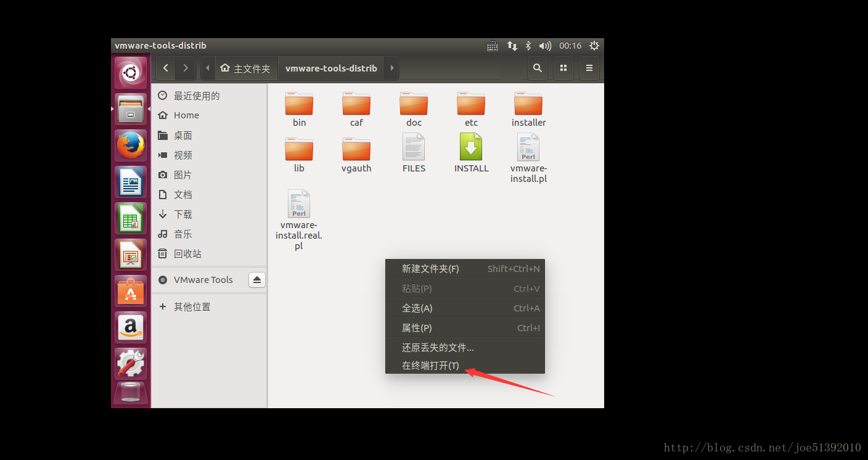The height and width of the screenshot is (460, 868).
Task: Open the keyboard input indicator
Action: (493, 46)
